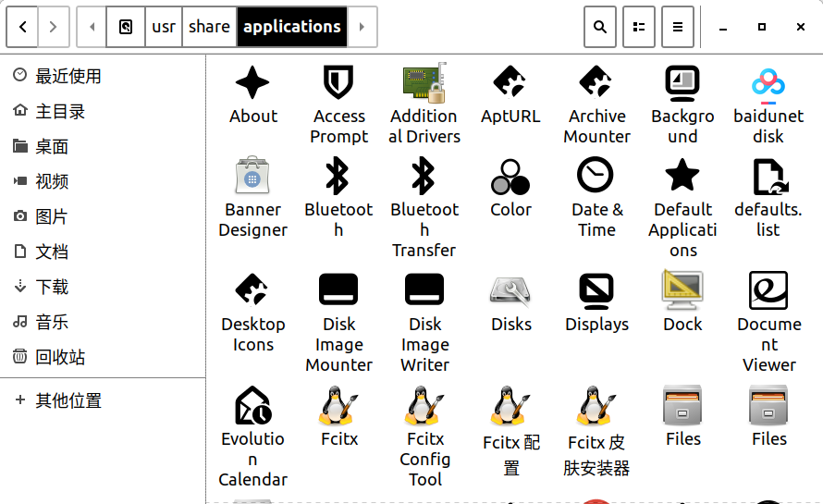Open the hamburger menu button

[x=678, y=27]
